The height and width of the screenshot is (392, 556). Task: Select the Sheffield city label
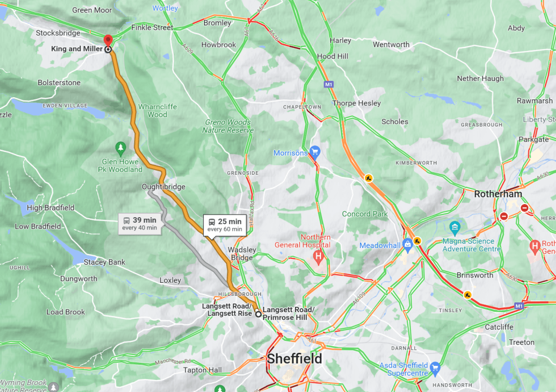pyautogui.click(x=294, y=359)
